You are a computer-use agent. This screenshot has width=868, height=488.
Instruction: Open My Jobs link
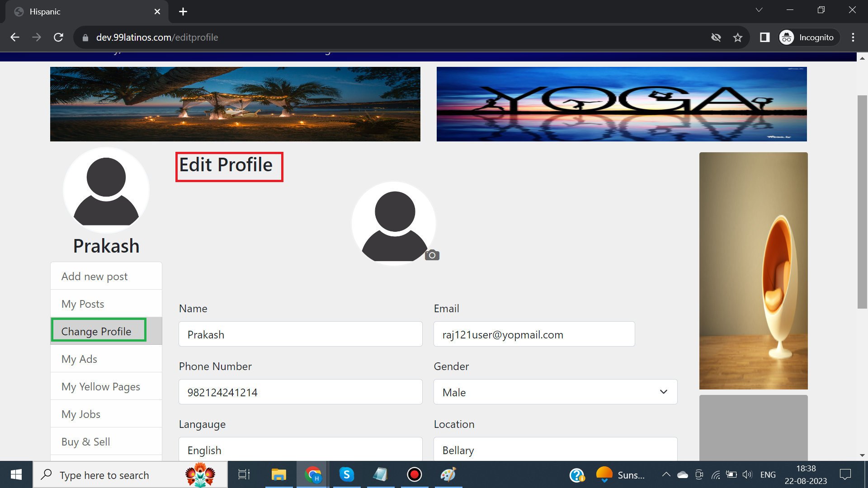pyautogui.click(x=81, y=414)
